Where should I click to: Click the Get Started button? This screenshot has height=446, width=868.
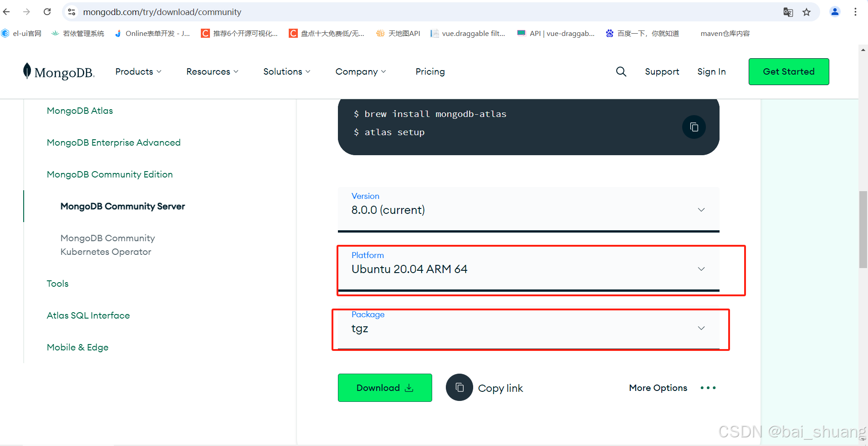pos(789,71)
